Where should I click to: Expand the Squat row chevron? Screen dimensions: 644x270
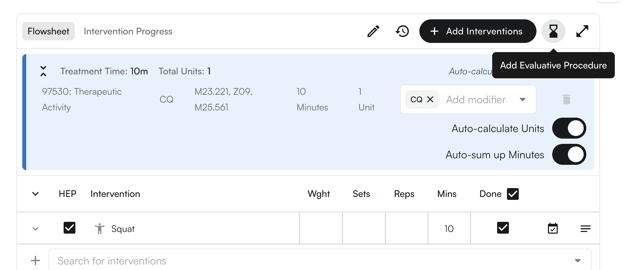(35, 229)
